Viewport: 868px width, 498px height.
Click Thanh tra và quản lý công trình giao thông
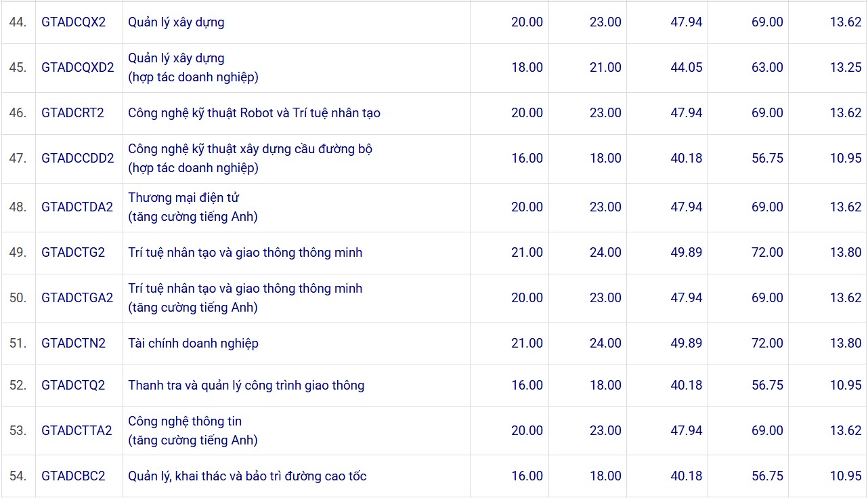point(246,385)
